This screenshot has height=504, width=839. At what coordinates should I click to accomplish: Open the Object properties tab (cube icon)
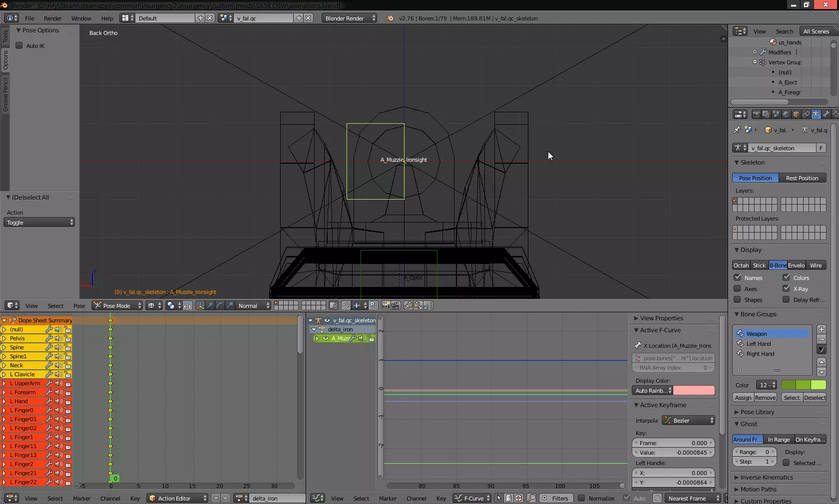(796, 114)
